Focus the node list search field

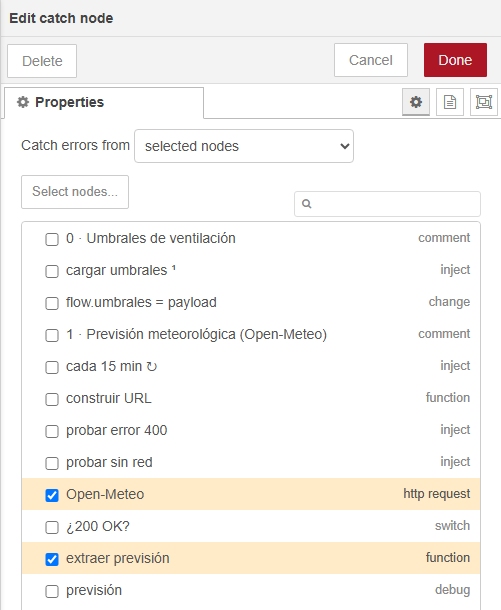click(x=387, y=204)
